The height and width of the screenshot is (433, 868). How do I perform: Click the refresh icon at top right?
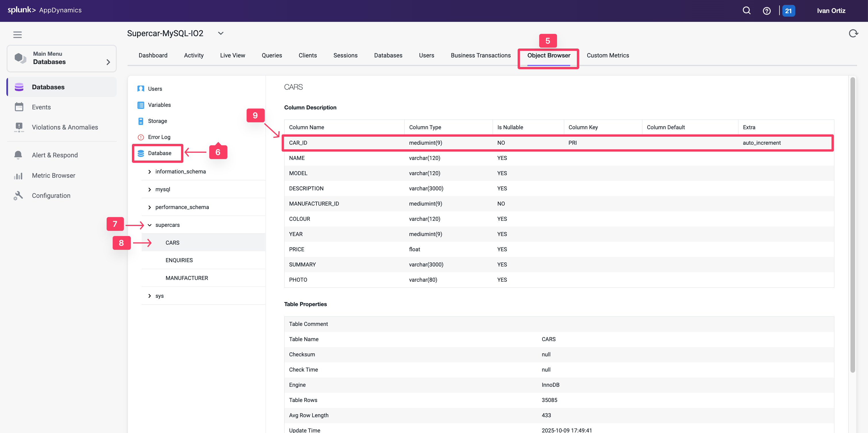coord(854,33)
